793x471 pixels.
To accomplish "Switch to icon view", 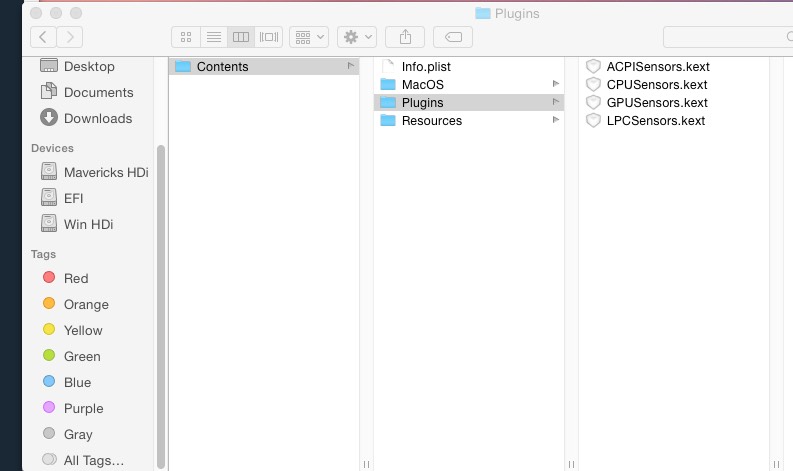I will 186,37.
